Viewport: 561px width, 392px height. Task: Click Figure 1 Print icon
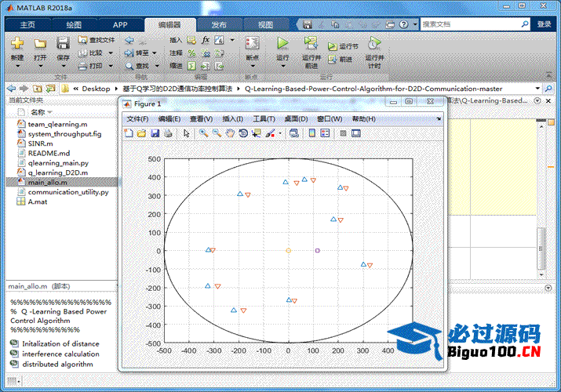[168, 133]
